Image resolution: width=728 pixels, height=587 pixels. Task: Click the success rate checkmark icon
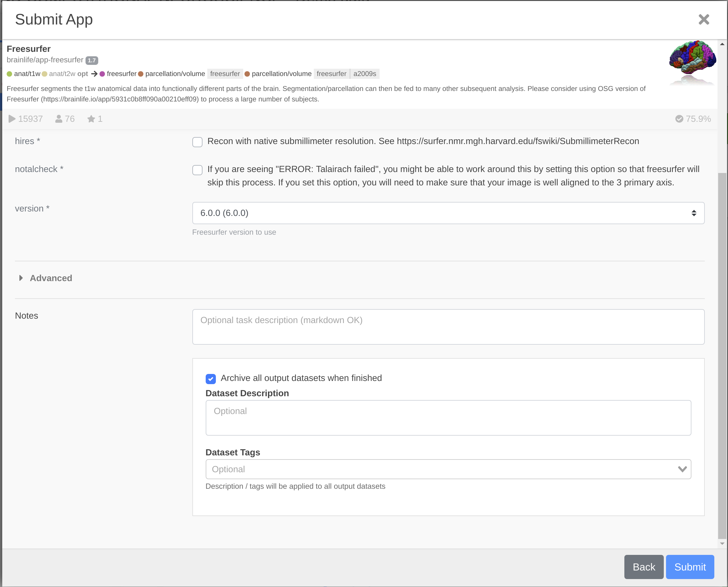point(679,119)
